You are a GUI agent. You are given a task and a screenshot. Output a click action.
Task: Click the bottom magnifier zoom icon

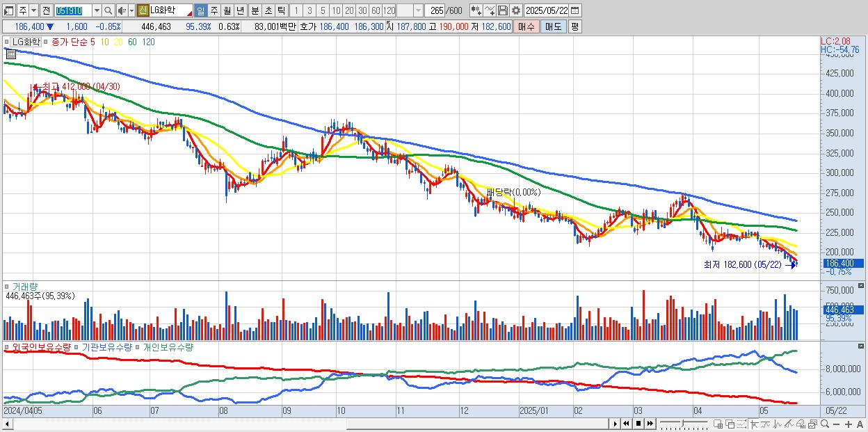pos(825,424)
